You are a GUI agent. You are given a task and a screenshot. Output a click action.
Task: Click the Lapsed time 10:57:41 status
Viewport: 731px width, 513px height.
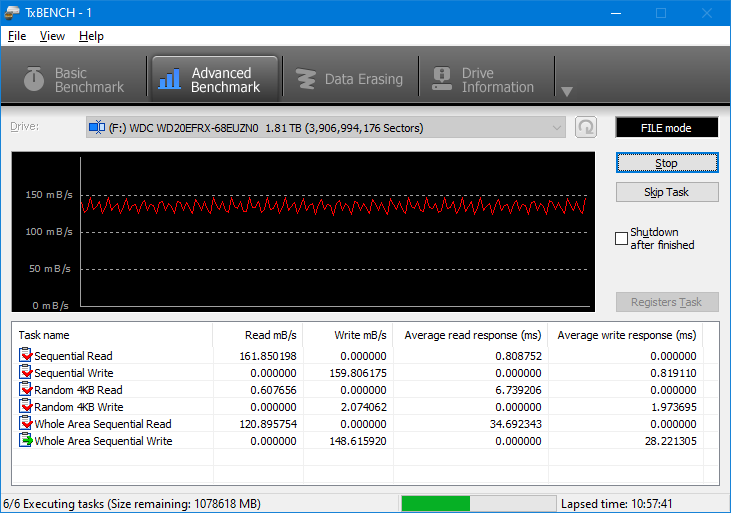(x=617, y=504)
